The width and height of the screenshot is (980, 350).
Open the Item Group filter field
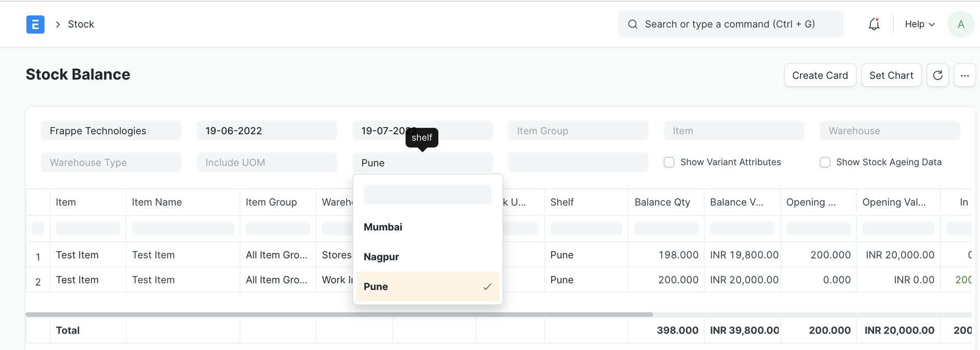tap(578, 131)
